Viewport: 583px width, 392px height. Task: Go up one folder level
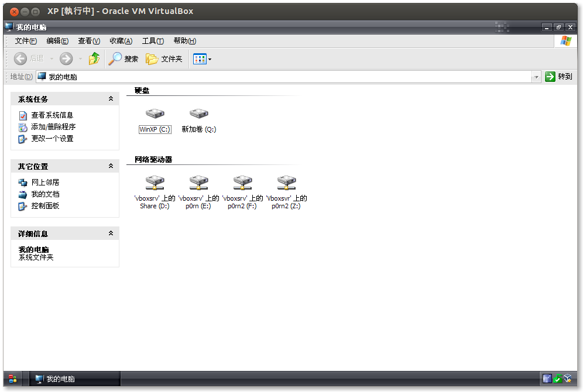click(x=94, y=59)
